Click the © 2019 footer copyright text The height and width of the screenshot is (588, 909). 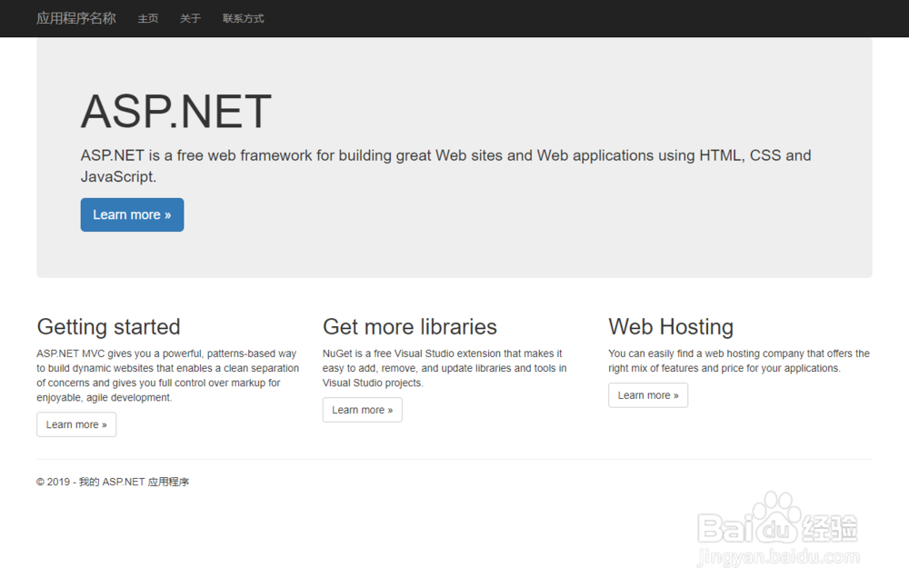113,482
